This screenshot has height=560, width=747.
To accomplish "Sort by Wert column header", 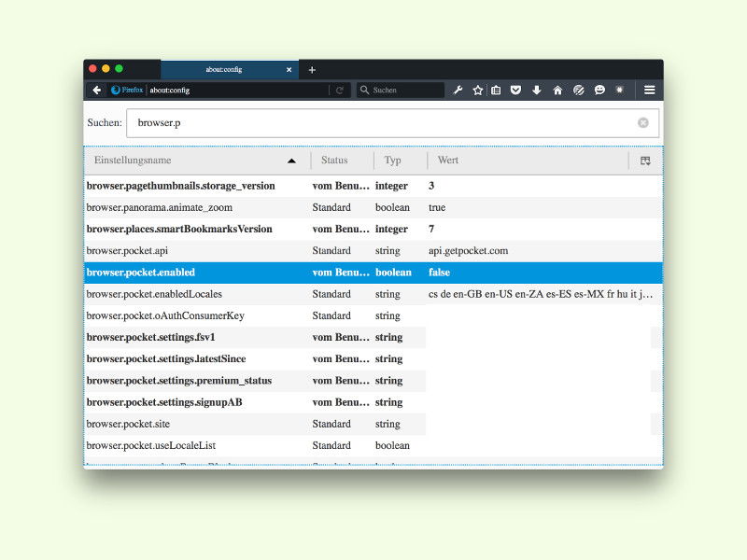I will click(528, 161).
